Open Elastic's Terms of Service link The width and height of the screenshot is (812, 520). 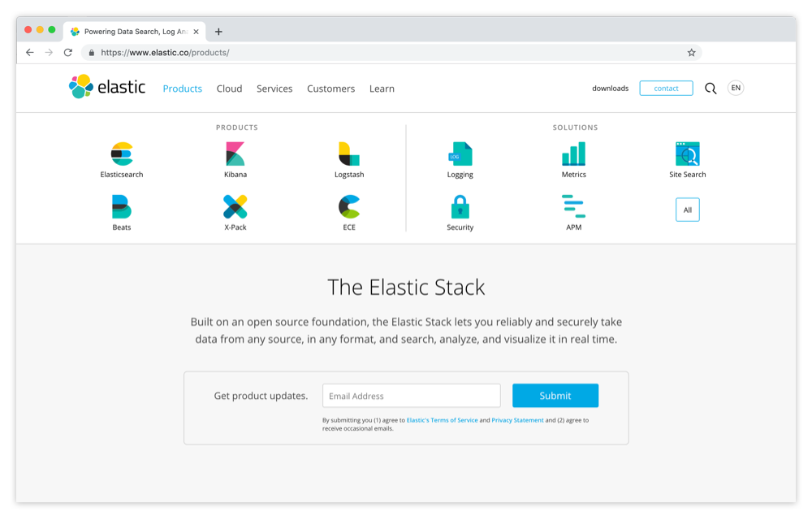[x=443, y=420]
